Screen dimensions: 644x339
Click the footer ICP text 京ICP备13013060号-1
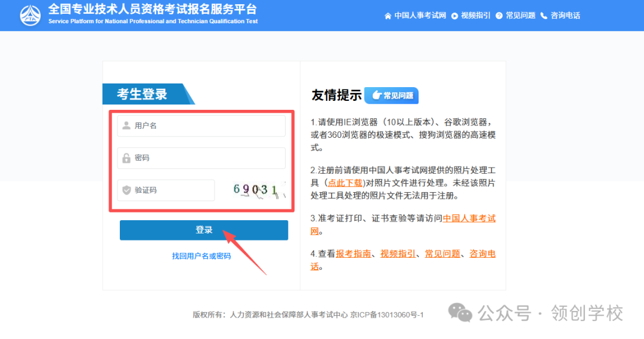pos(386,315)
